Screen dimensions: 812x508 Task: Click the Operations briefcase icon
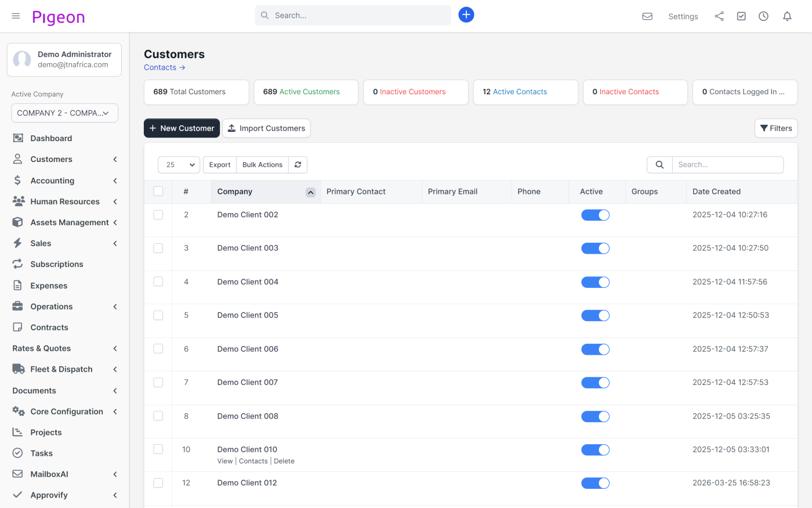click(18, 307)
